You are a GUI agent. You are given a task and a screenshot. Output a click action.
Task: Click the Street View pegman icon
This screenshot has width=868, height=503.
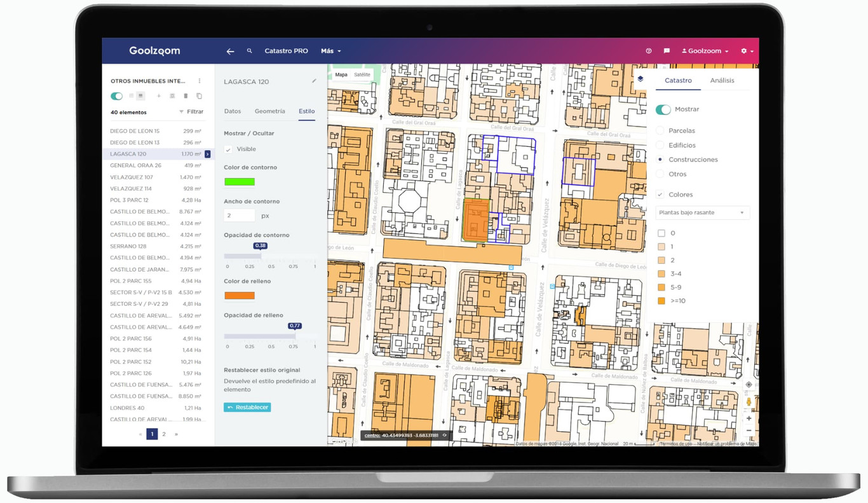749,402
